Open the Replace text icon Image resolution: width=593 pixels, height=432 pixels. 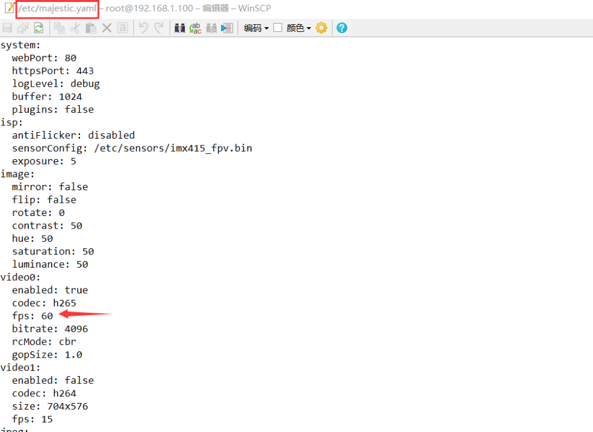[x=196, y=28]
